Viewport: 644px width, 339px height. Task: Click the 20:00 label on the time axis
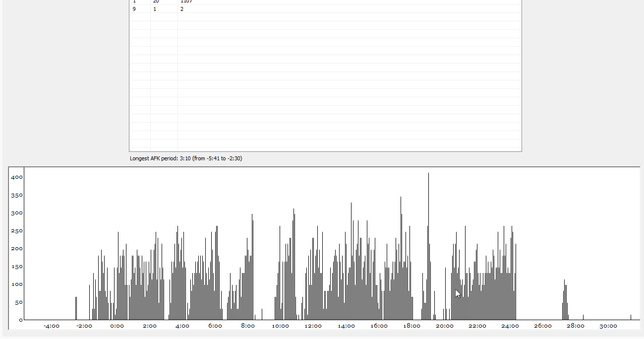click(x=445, y=326)
